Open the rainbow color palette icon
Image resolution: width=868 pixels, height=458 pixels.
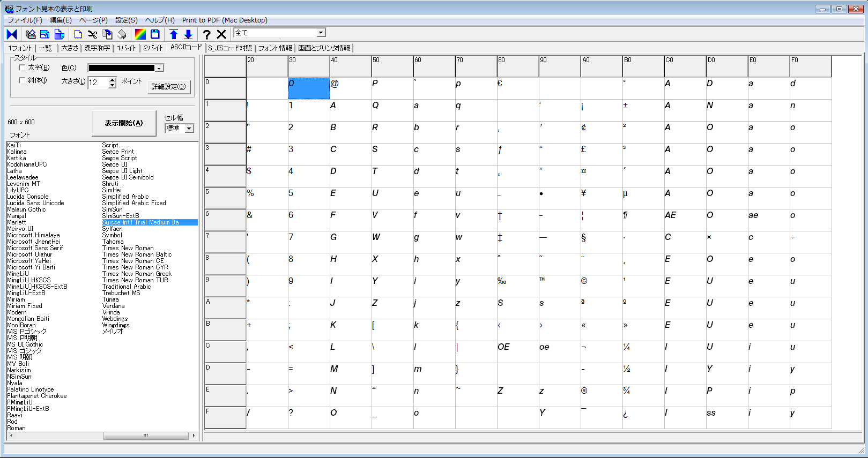(140, 34)
